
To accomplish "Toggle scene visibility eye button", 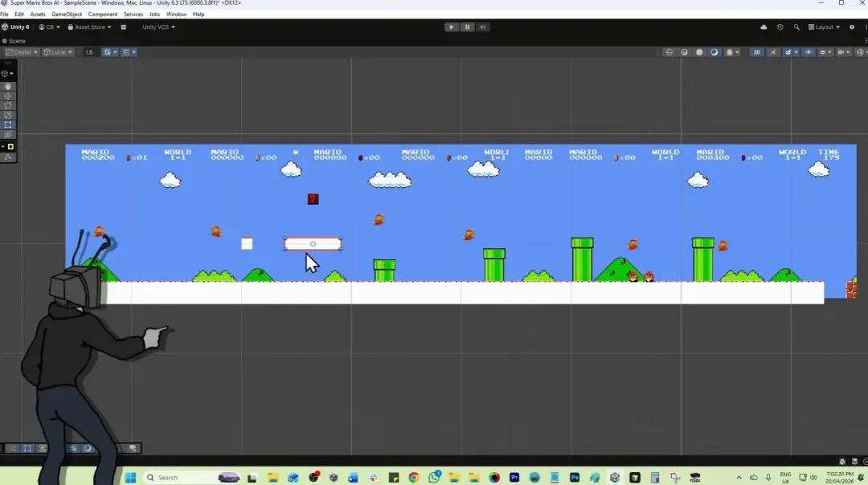I will tap(809, 52).
